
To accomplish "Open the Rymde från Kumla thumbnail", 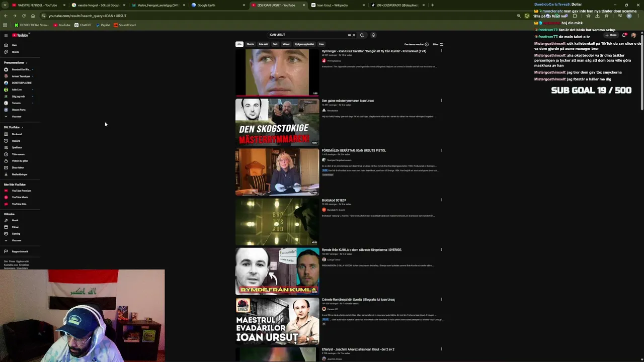I will pos(277,271).
